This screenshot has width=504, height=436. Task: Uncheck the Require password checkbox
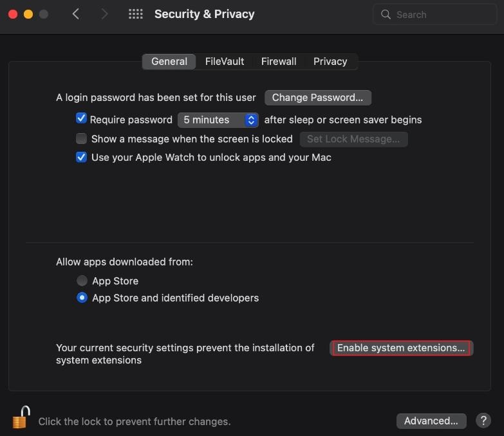[81, 119]
